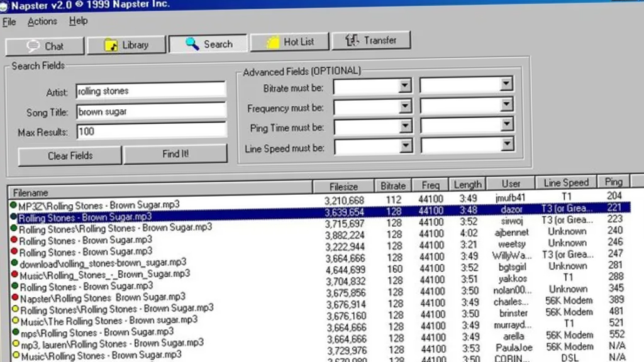Viewport: 644px width, 362px height.
Task: Select the Music\Rolling_Stones_-_Brown_Sugar.mp3 filename
Action: click(x=105, y=275)
